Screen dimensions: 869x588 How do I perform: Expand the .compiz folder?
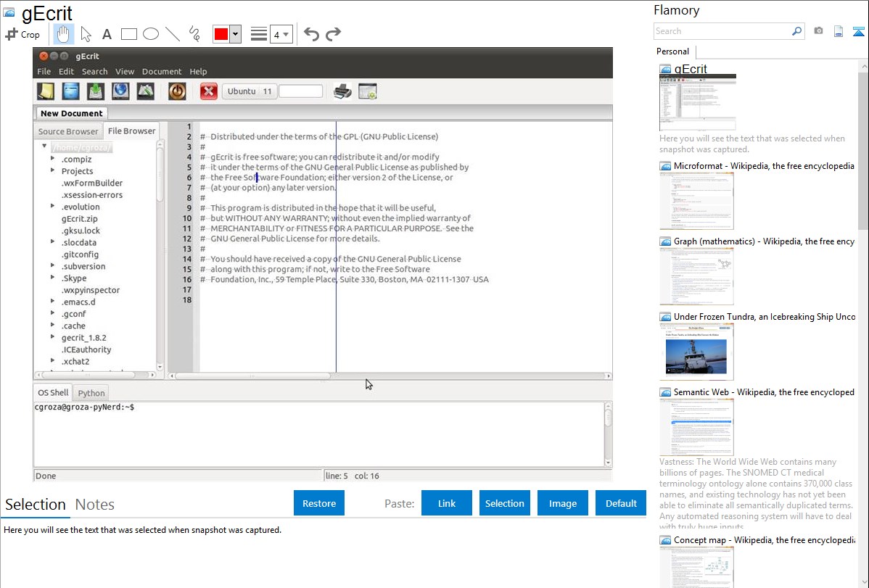click(x=53, y=159)
